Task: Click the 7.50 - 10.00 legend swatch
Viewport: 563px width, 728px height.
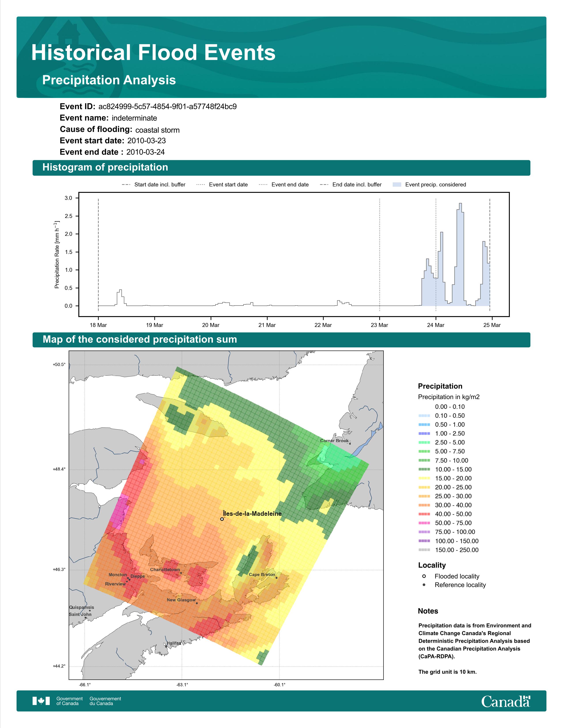Action: click(424, 460)
